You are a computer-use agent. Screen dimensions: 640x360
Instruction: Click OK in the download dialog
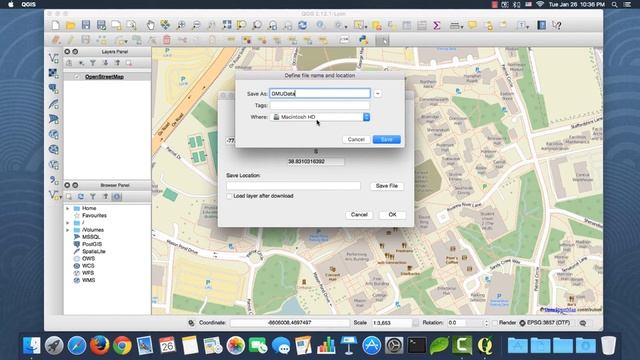(x=392, y=215)
